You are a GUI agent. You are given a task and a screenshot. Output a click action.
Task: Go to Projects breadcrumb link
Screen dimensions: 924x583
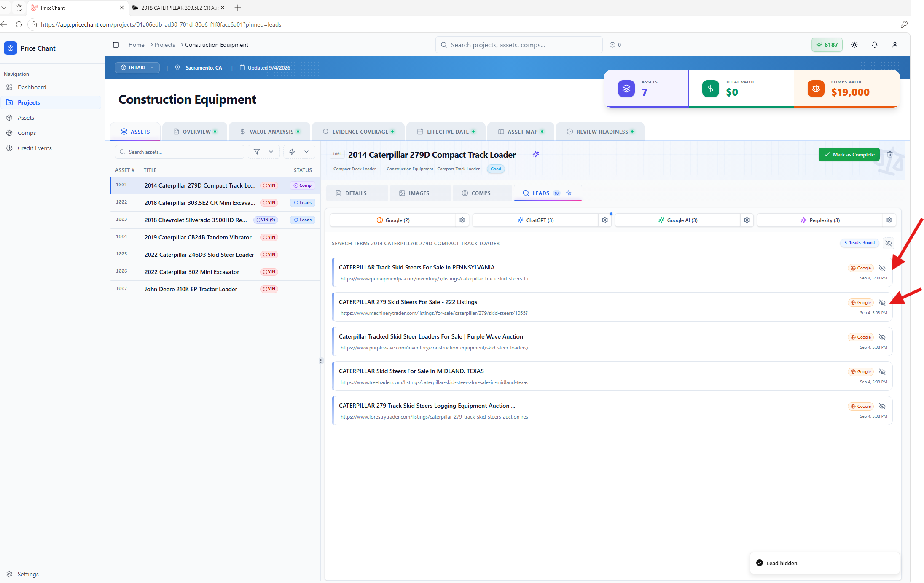point(164,45)
